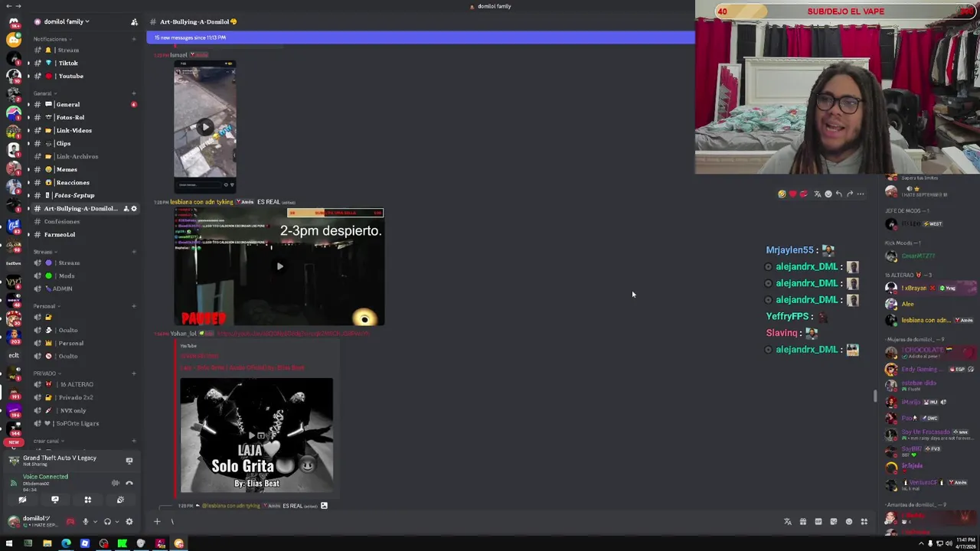
Task: Click the red game controller status icon
Action: coord(70,522)
